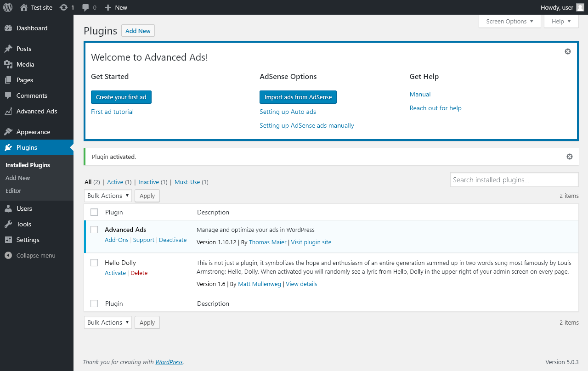The height and width of the screenshot is (371, 588).
Task: Open the Add New submenu item under Plugins
Action: pos(18,178)
